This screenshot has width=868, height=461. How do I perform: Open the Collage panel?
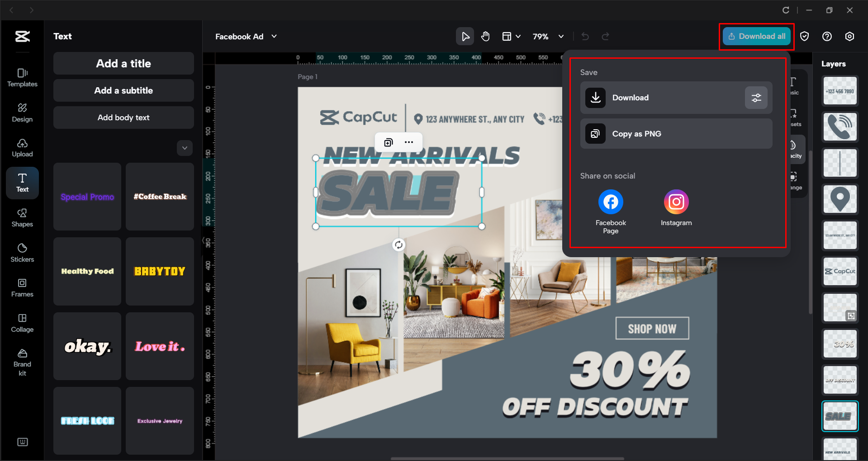(22, 323)
